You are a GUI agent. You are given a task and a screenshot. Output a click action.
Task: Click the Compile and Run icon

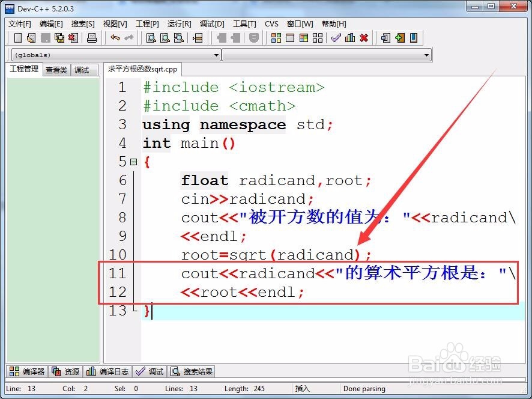[x=304, y=38]
